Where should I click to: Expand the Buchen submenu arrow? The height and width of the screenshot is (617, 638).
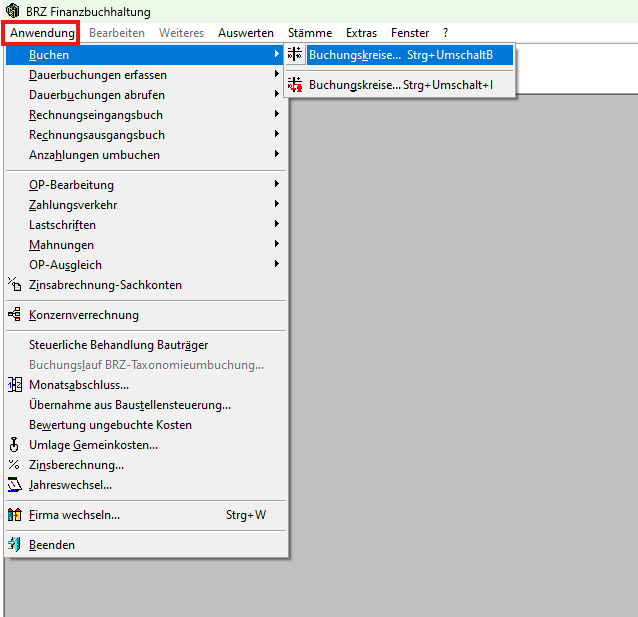pyautogui.click(x=277, y=54)
